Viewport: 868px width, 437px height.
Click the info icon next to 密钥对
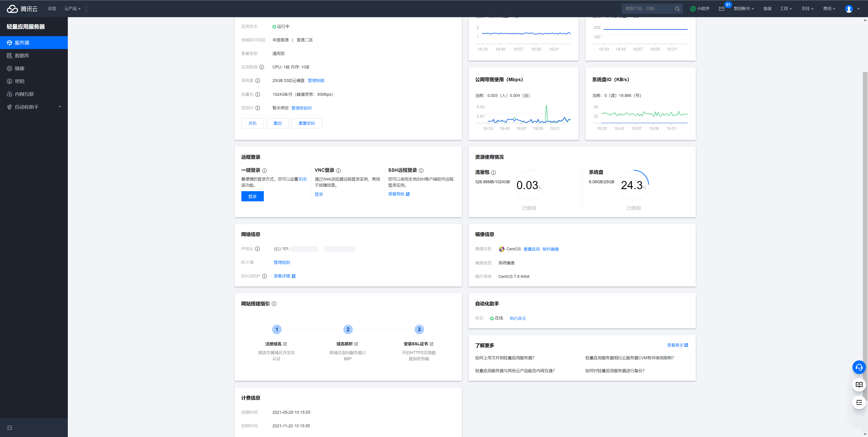[258, 108]
